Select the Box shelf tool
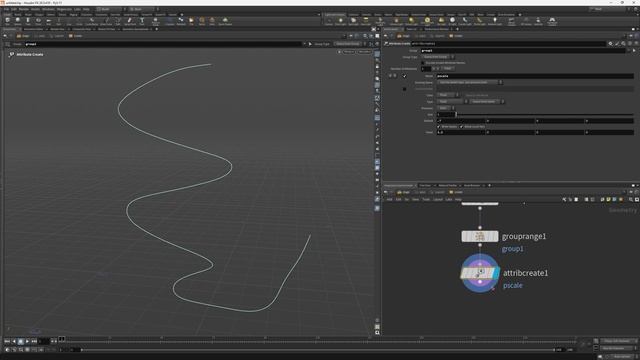 [7, 21]
